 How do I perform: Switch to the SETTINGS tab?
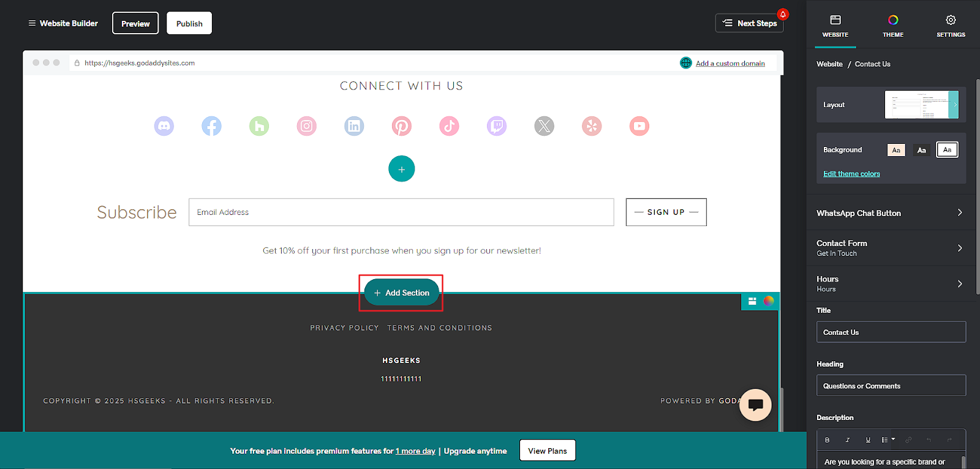pos(951,26)
